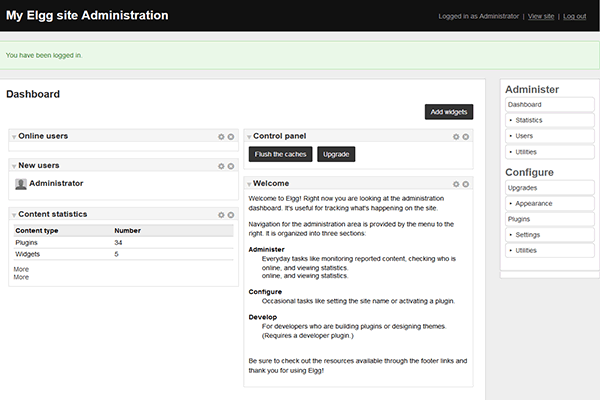600x400 pixels.
Task: Remove the Content statistics widget
Action: click(231, 214)
